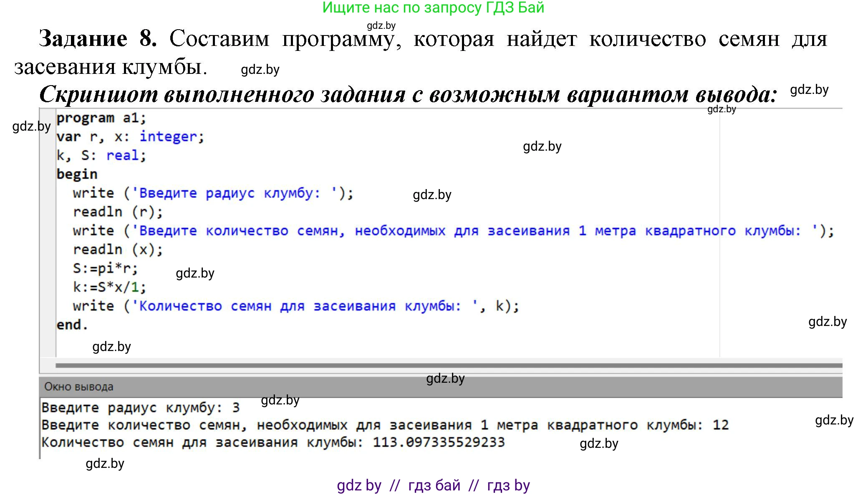868x495 pixels.
Task: Click the 'Введите радиус клумбу: 3' output line
Action: click(x=141, y=408)
